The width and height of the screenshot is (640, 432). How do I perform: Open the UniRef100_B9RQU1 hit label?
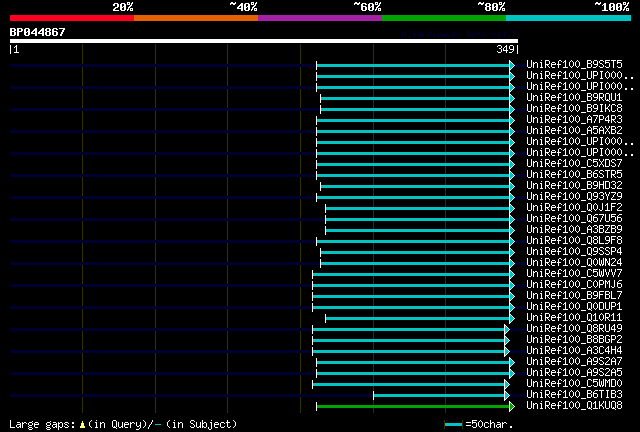pos(574,98)
